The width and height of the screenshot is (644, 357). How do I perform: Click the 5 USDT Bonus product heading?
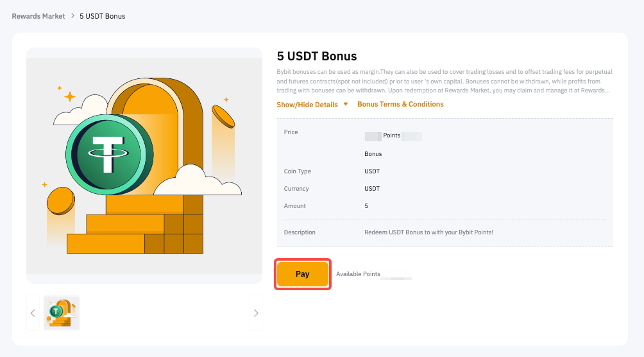(317, 57)
